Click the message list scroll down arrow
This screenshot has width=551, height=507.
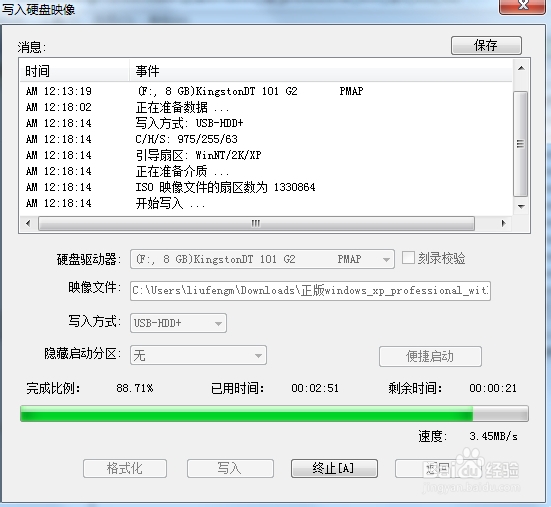[x=521, y=206]
